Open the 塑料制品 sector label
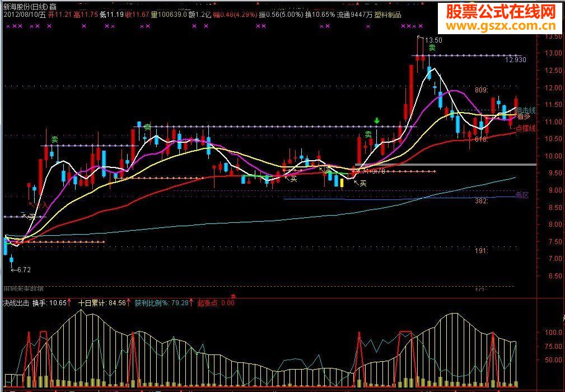565x392 pixels. pyautogui.click(x=387, y=15)
